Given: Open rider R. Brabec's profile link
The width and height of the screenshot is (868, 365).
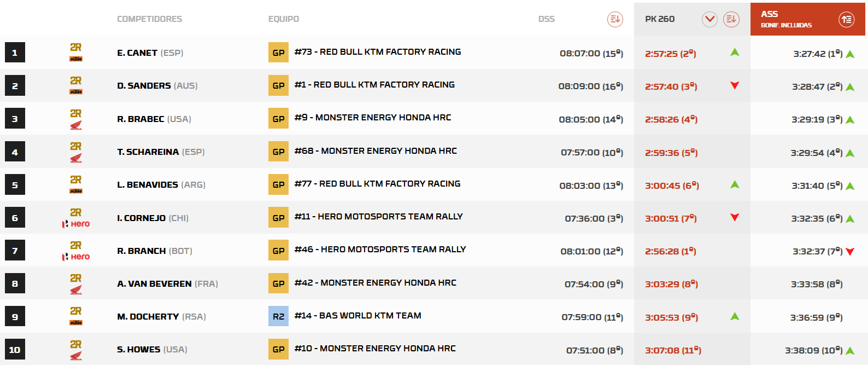Looking at the screenshot, I should (x=154, y=119).
